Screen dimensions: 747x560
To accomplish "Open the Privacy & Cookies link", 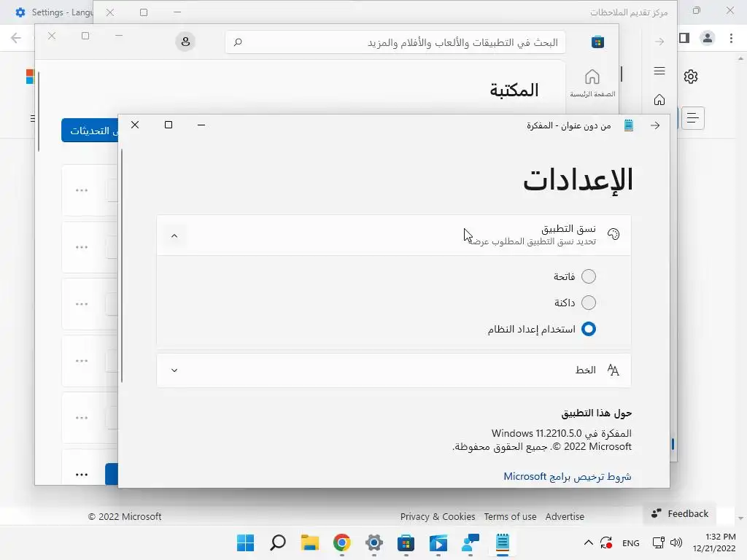I will [x=438, y=516].
